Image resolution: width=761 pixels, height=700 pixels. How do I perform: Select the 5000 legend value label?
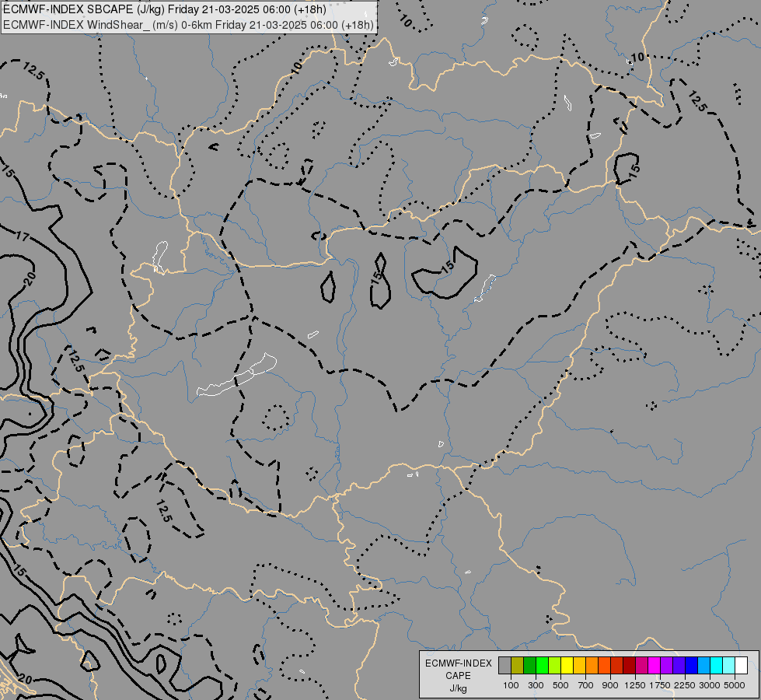point(735,685)
